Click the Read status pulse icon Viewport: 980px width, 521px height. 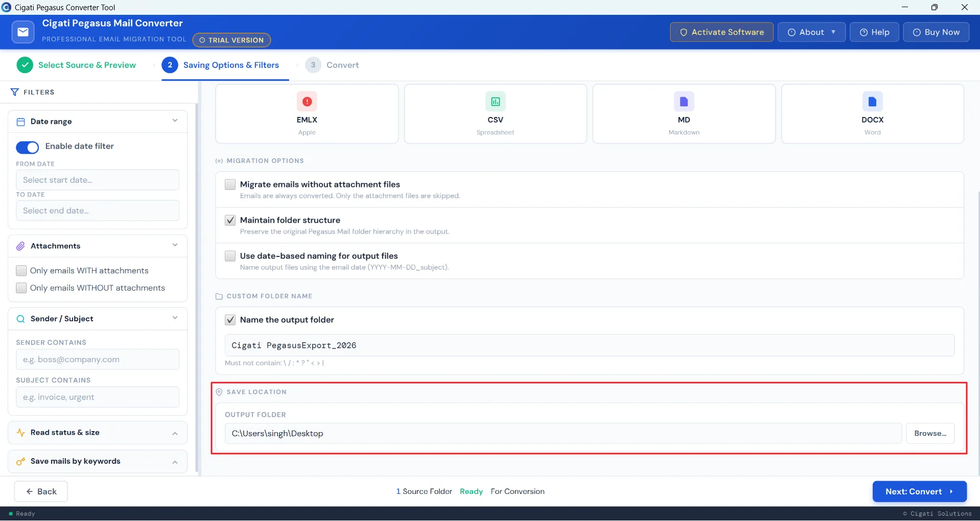tap(21, 433)
